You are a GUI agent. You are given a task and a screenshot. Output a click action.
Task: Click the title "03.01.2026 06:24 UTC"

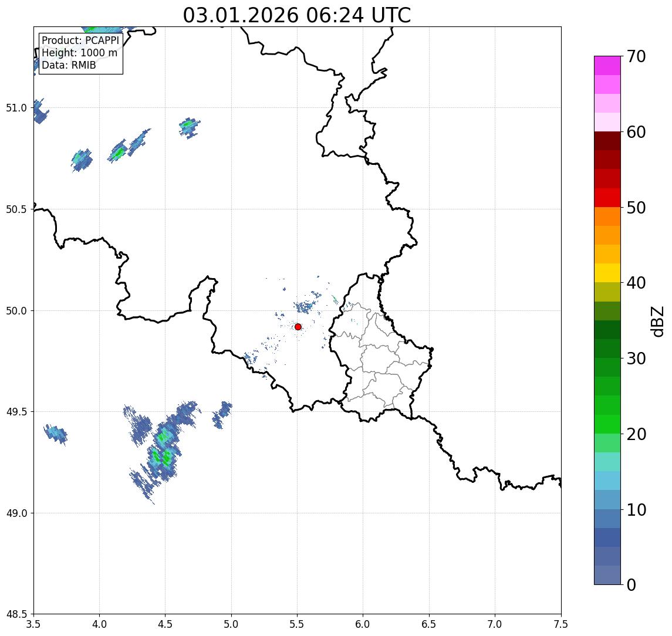[296, 15]
